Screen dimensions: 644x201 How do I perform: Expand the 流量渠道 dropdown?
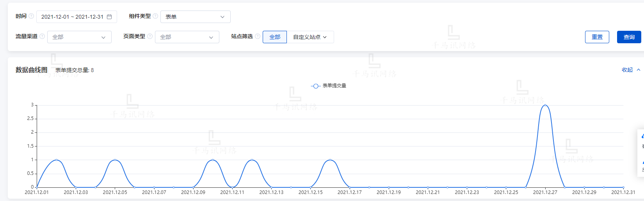tap(79, 37)
